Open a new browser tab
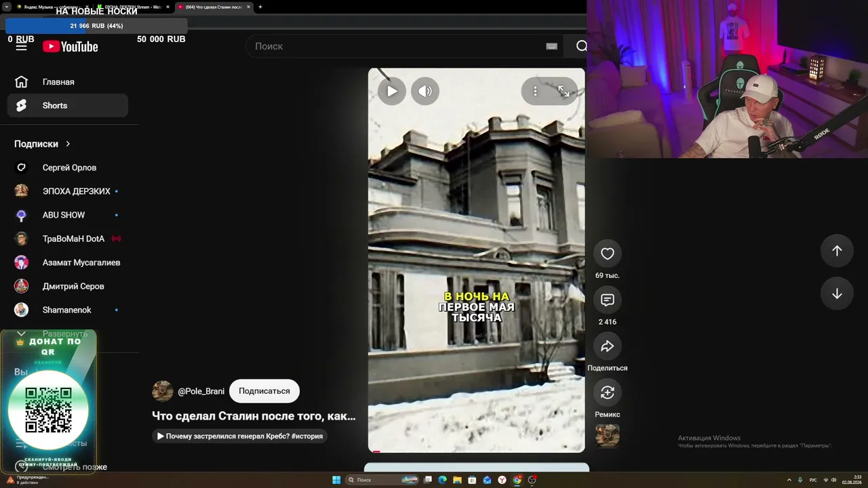868x488 pixels. pos(260,7)
